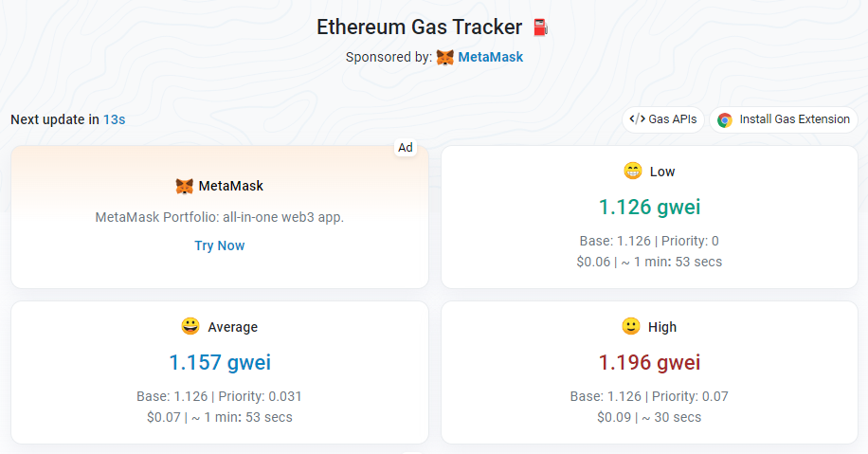868x454 pixels.
Task: Click the fox logo in the ad card
Action: (x=185, y=186)
